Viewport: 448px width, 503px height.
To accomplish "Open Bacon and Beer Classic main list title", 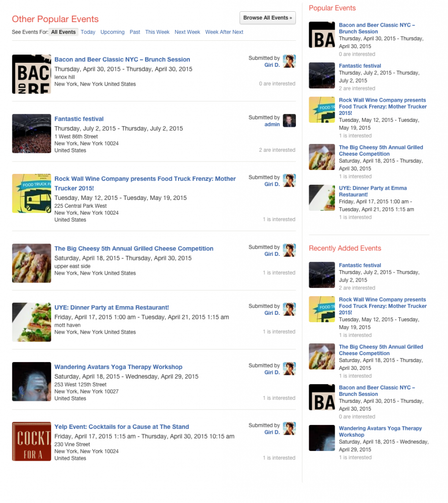I will pyautogui.click(x=122, y=59).
